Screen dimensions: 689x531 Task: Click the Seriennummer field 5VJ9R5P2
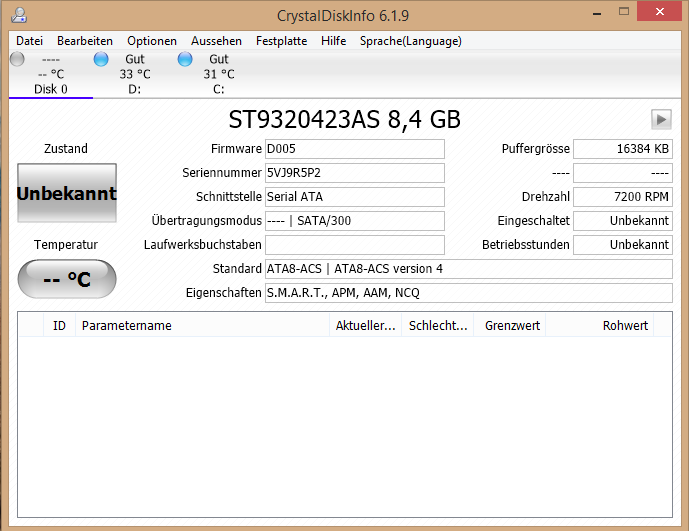coord(355,173)
